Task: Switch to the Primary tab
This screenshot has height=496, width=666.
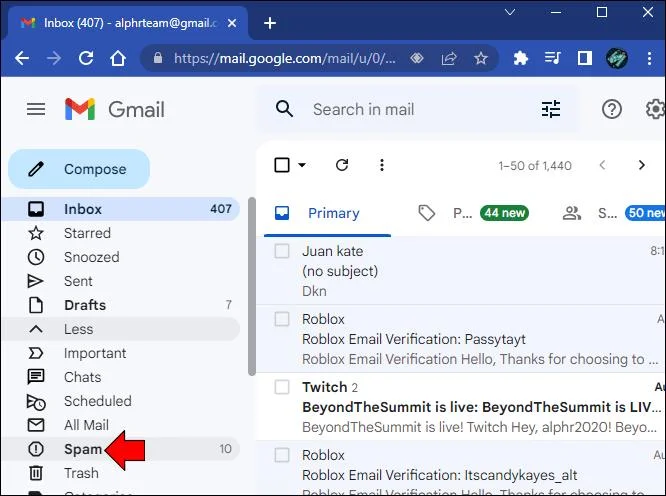Action: 327,213
